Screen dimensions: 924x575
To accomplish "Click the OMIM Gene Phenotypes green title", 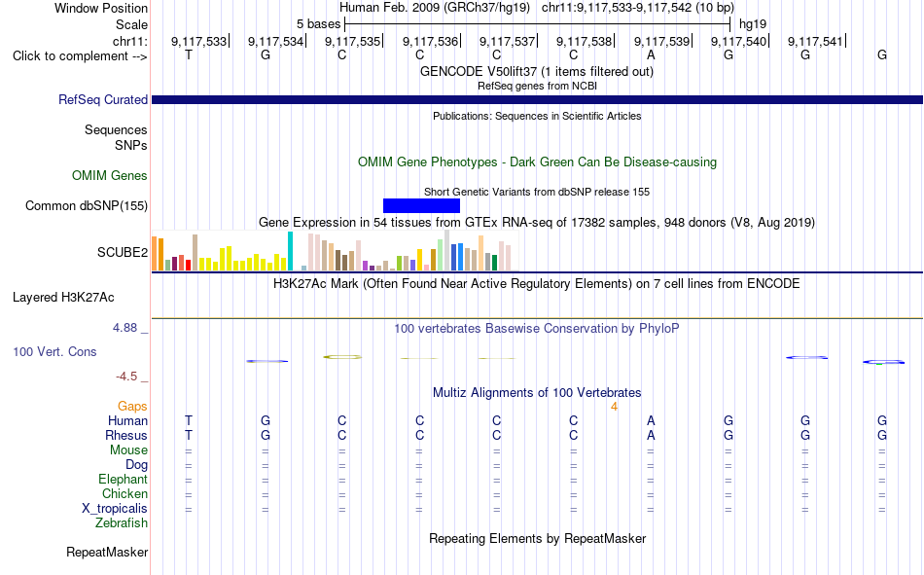I will point(537,162).
